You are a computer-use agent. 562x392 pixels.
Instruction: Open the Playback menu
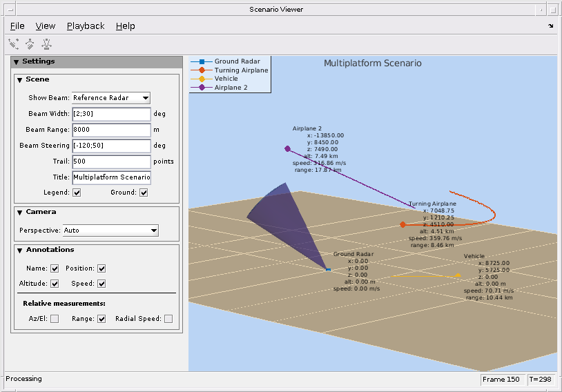[86, 26]
